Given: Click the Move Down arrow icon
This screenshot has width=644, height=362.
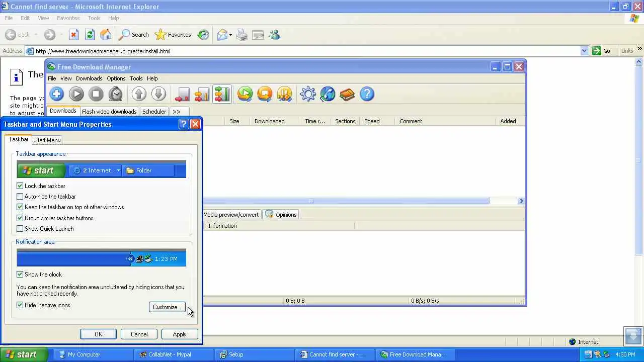Looking at the screenshot, I should (158, 94).
